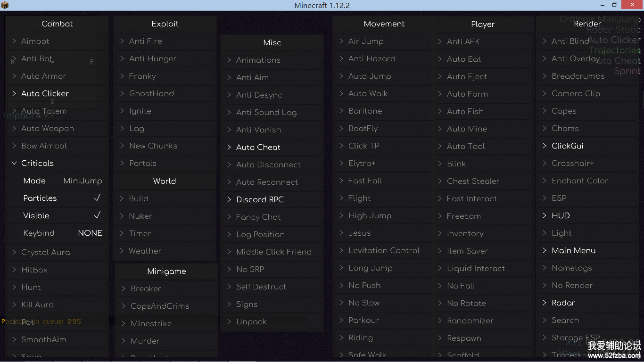Select the Minigame panel header
Image resolution: width=644 pixels, height=362 pixels.
(x=166, y=271)
